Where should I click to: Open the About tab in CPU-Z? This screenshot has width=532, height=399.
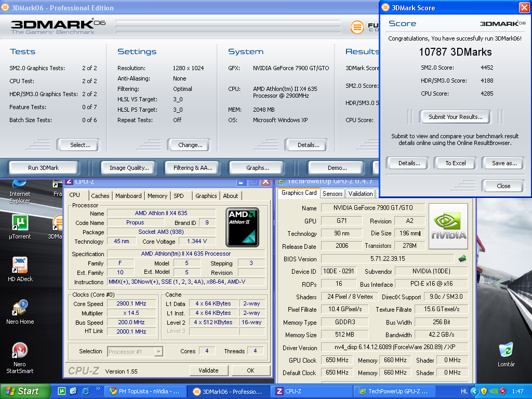click(230, 196)
